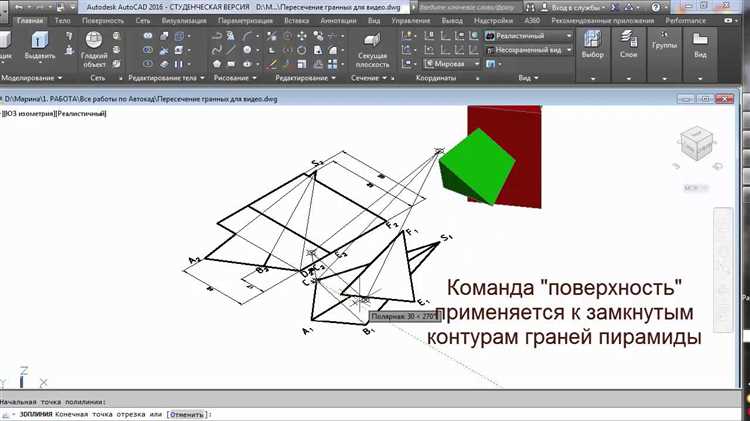Switch to the Управление ribbon tab
Viewport: 750px width, 421px height.
pos(411,21)
